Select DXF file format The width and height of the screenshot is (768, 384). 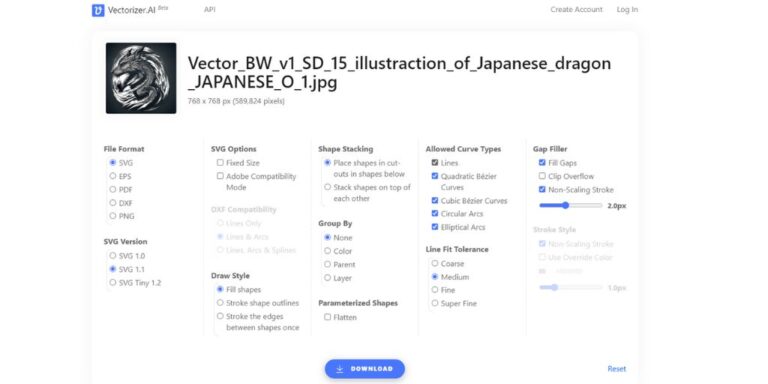[113, 203]
